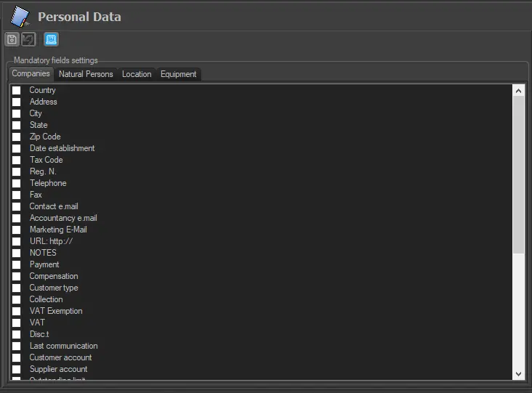
Task: Click the Personal Data notebook icon
Action: 20,17
